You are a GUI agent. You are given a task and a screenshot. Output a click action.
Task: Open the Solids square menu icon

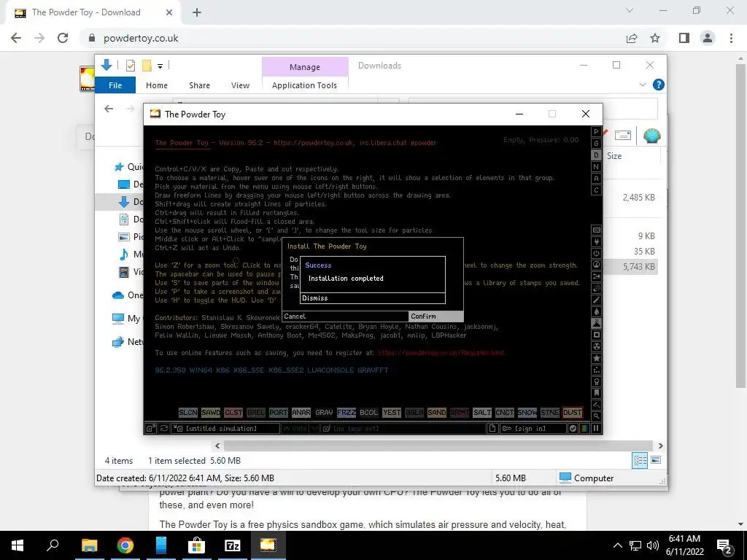(596, 335)
